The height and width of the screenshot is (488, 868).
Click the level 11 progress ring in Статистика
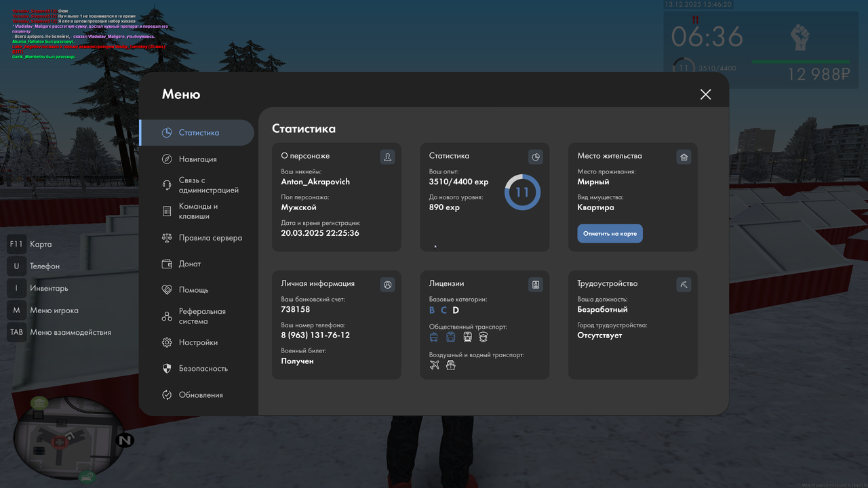522,192
